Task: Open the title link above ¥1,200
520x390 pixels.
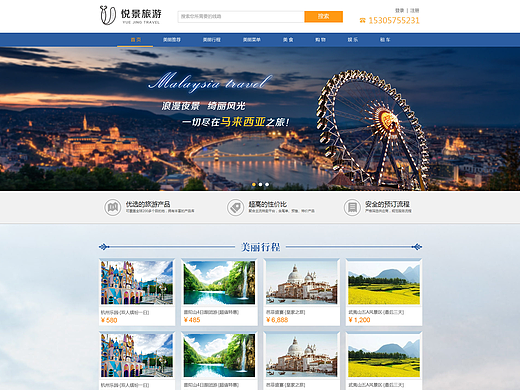Action: (x=376, y=312)
